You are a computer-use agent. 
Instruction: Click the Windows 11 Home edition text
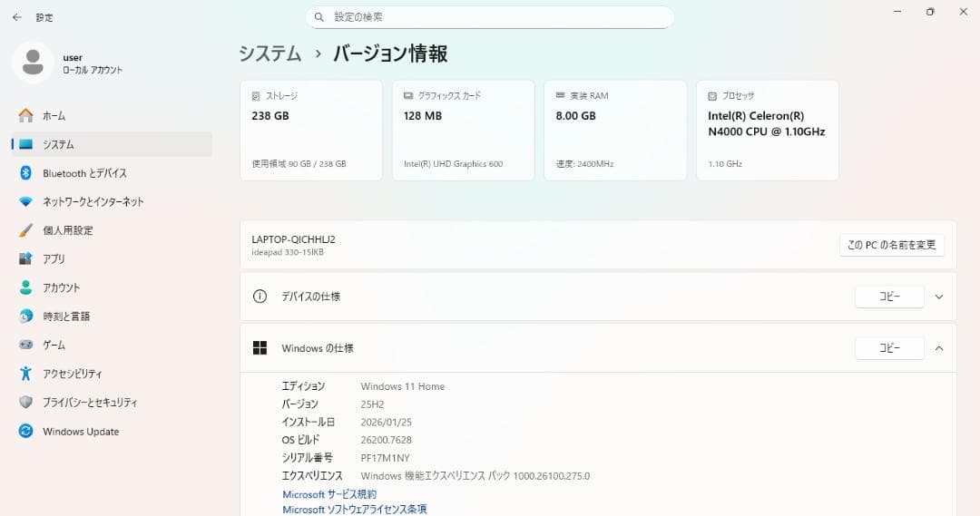coord(403,386)
